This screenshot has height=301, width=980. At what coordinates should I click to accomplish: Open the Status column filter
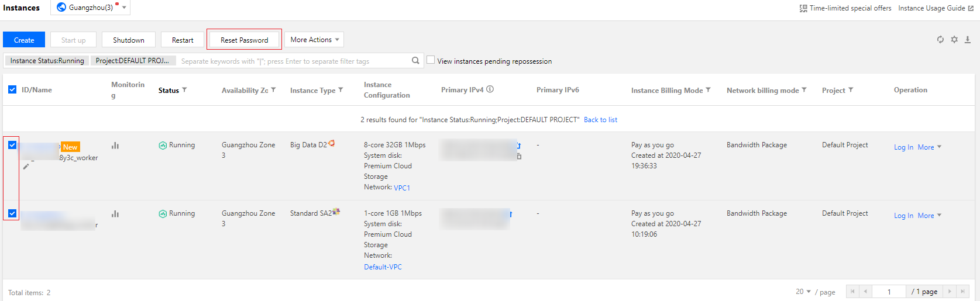(x=184, y=90)
